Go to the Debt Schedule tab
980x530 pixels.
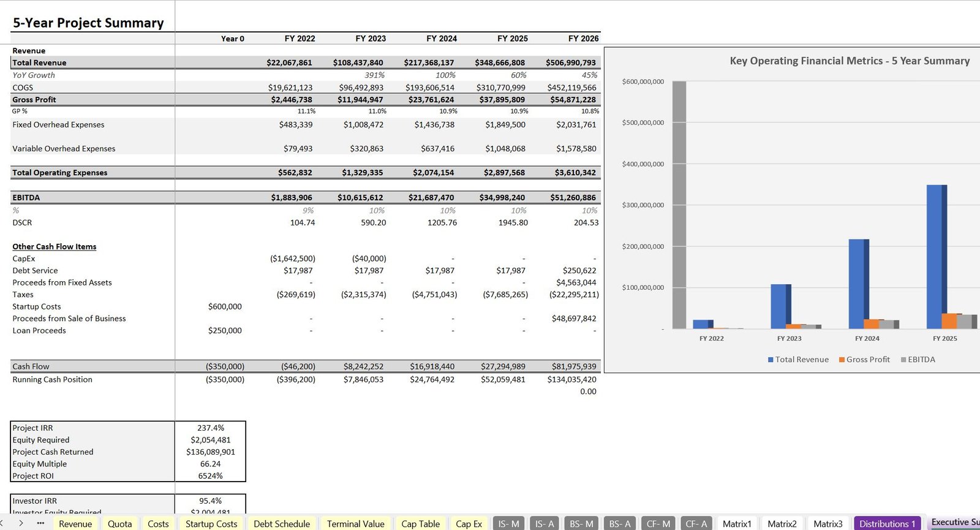click(282, 524)
